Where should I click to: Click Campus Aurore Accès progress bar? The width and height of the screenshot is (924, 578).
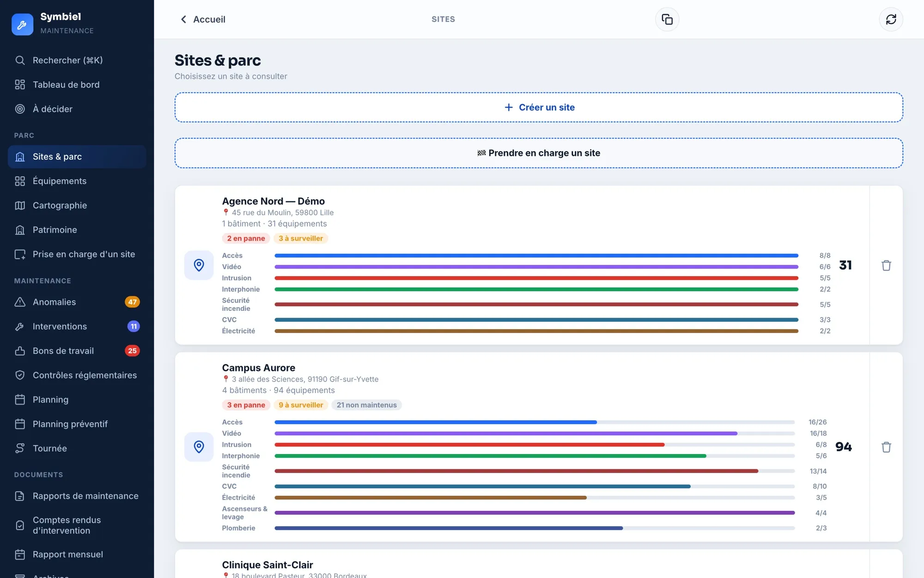535,422
